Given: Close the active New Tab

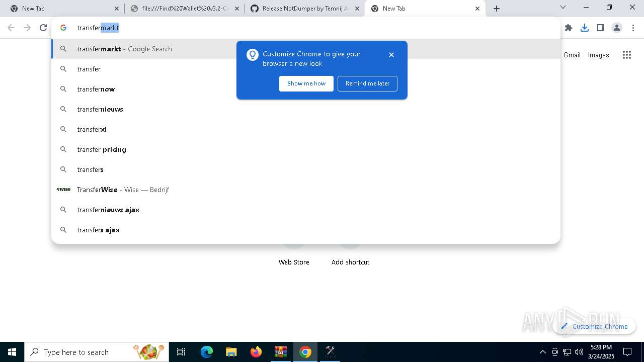Looking at the screenshot, I should point(477,9).
